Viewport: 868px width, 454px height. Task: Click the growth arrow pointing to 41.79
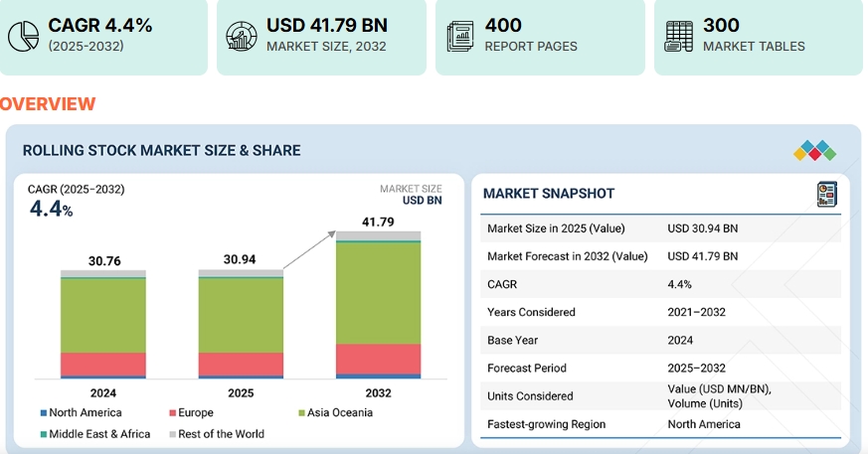pos(308,249)
